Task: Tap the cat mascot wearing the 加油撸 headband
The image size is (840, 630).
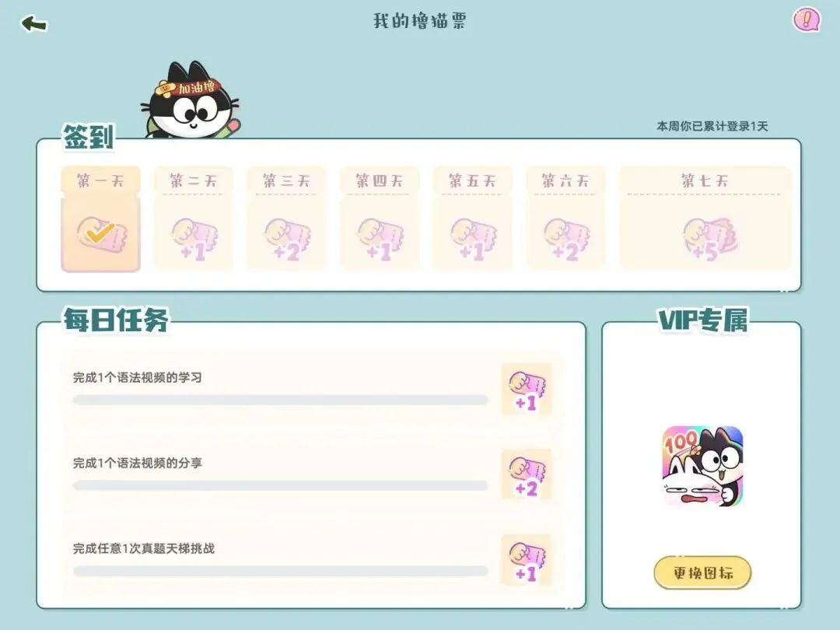Action: pyautogui.click(x=191, y=100)
